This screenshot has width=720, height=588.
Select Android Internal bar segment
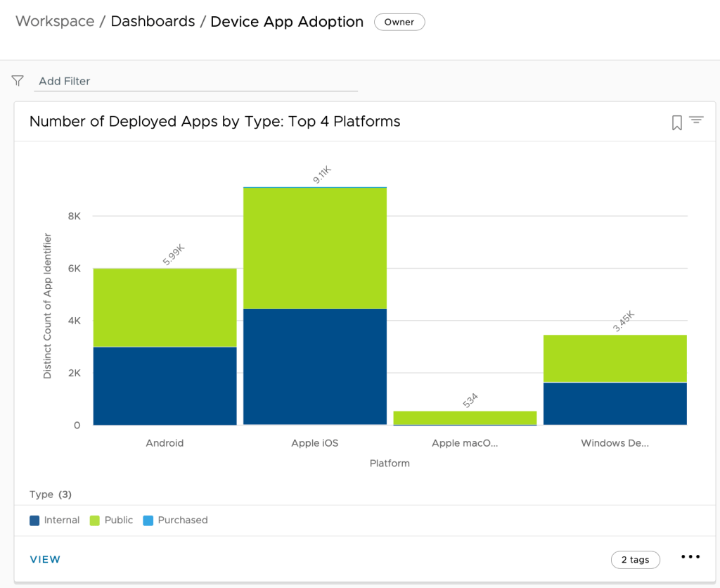pyautogui.click(x=165, y=386)
